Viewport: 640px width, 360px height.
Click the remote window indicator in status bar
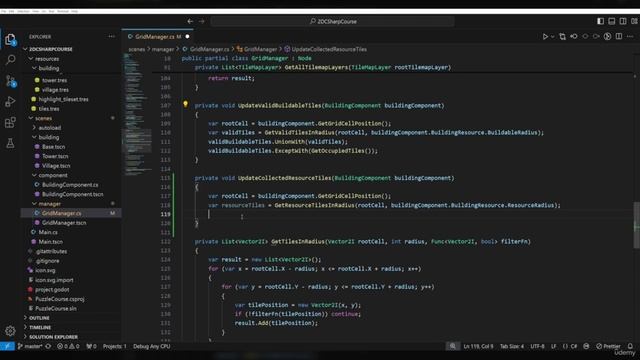[7, 346]
